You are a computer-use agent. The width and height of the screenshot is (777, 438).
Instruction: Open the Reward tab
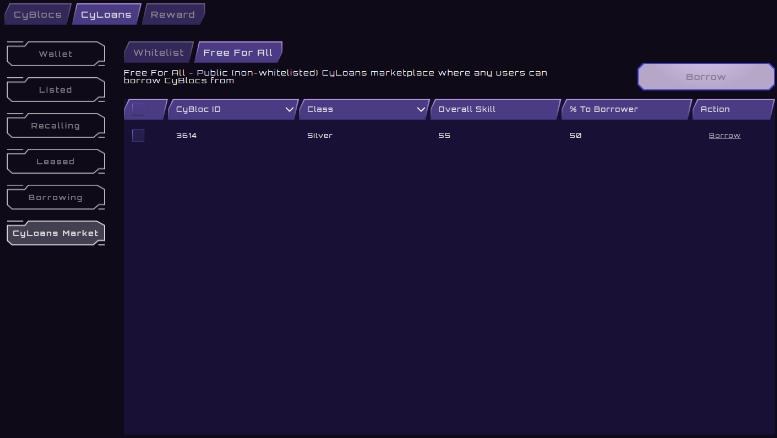tap(173, 14)
